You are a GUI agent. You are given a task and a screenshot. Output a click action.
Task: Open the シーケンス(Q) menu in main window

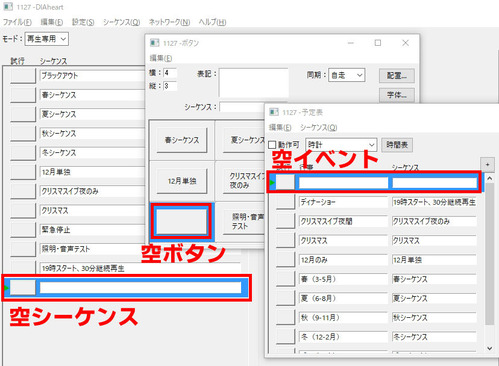121,22
